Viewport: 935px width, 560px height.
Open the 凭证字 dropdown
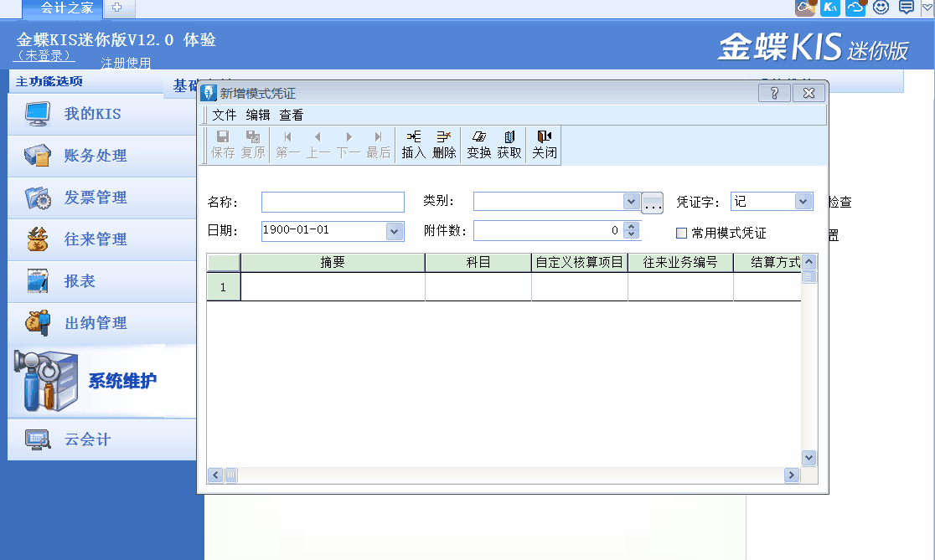pos(803,202)
